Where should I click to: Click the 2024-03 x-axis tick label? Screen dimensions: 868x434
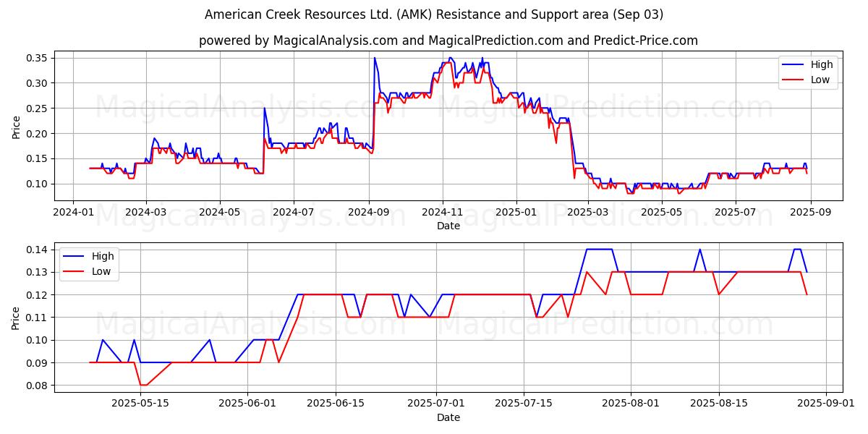click(146, 212)
